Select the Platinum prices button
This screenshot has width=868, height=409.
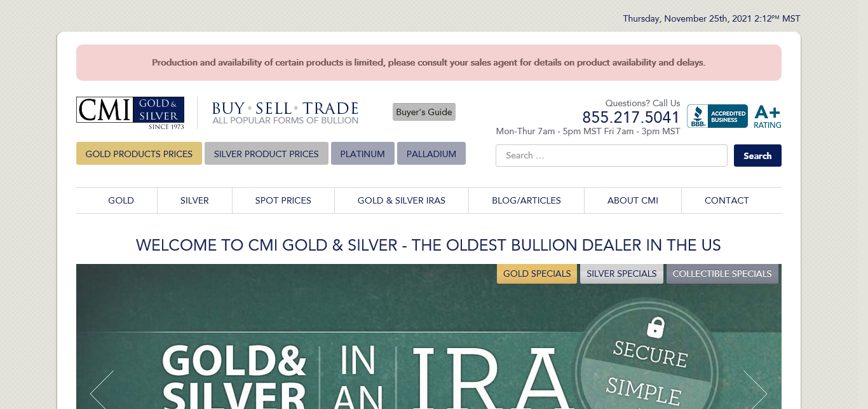[x=362, y=153]
